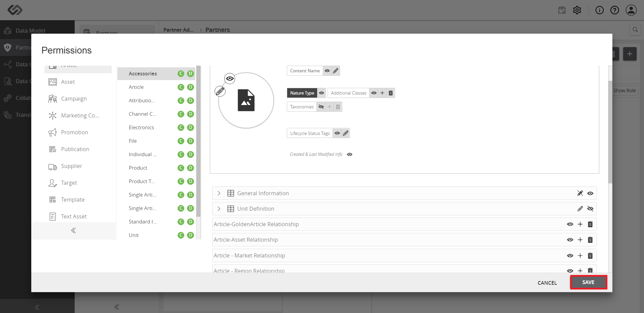Toggle Lifecycle Status Tags visibility eye
This screenshot has width=644, height=313.
tap(337, 133)
